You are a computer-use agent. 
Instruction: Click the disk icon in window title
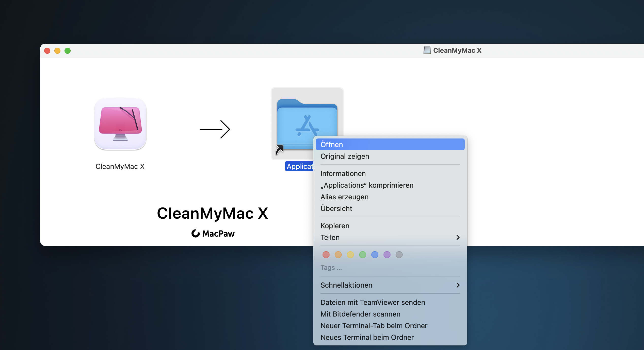click(427, 50)
